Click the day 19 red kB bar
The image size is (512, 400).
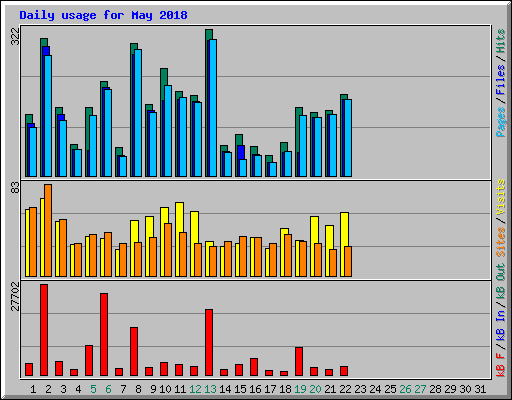tap(299, 361)
